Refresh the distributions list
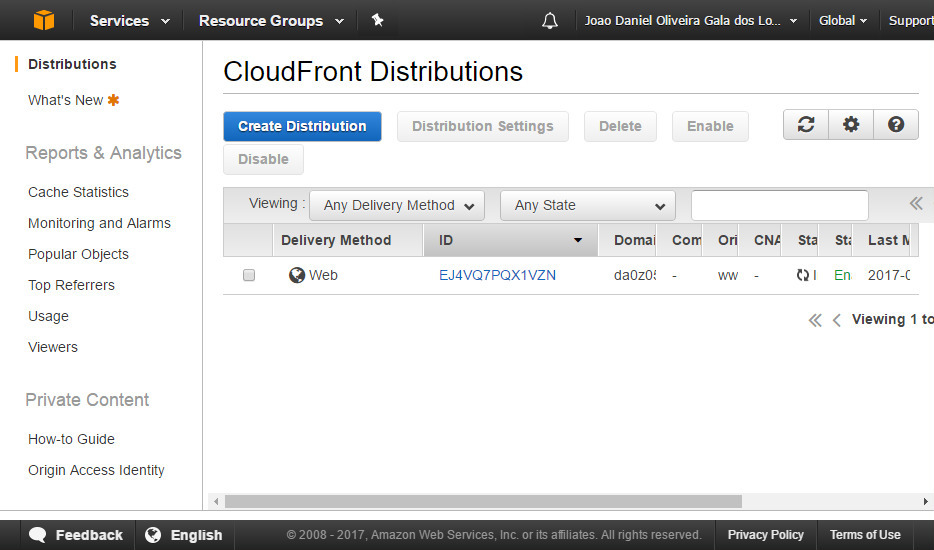The image size is (934, 550). coord(806,124)
